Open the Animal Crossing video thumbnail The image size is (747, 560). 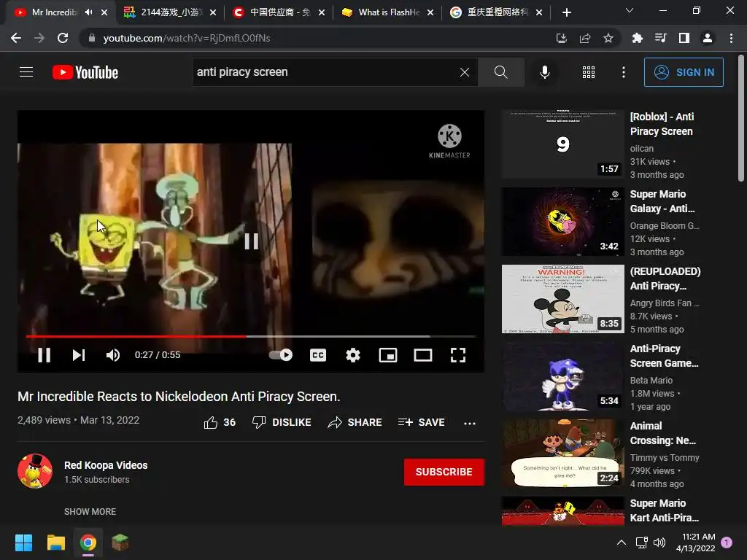[562, 454]
